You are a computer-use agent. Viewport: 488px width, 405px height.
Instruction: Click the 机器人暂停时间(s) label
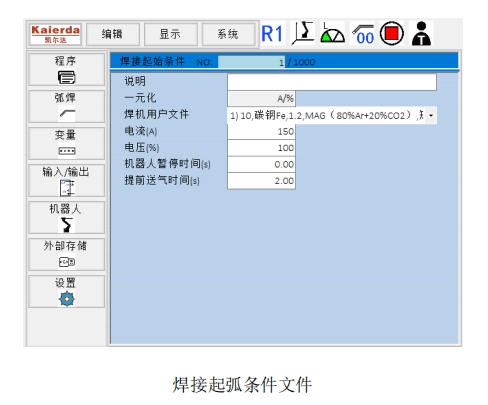tap(167, 164)
